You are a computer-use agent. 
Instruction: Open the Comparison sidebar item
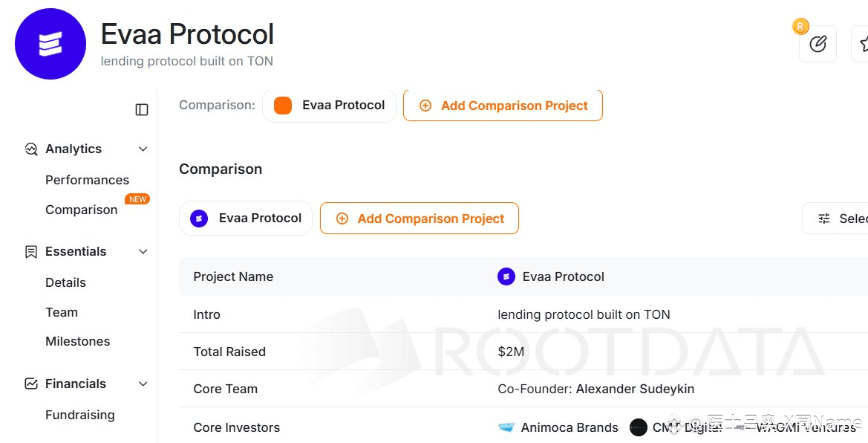pyautogui.click(x=81, y=210)
